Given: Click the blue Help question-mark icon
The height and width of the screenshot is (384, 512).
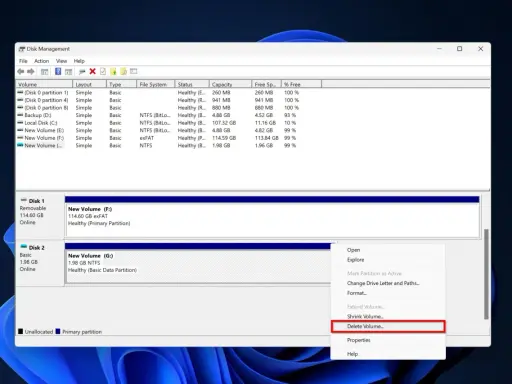Looking at the screenshot, I should pos(58,71).
